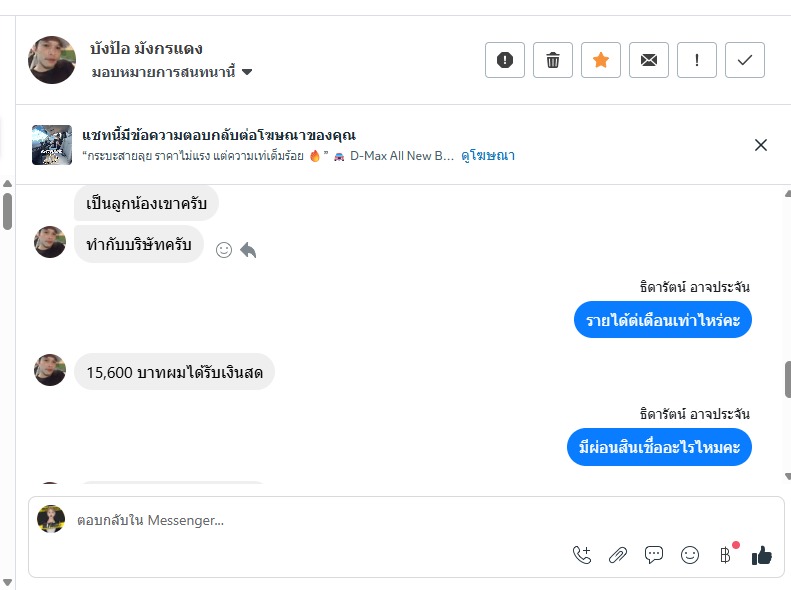Mark conversation done with the checkmark
Viewport: 791px width, 590px height.
tap(745, 60)
